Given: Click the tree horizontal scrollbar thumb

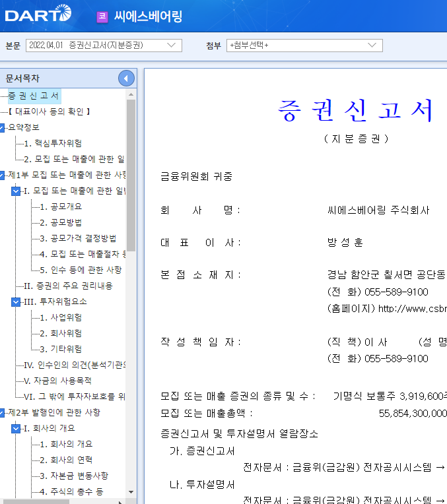Looking at the screenshot, I should 35,501.
